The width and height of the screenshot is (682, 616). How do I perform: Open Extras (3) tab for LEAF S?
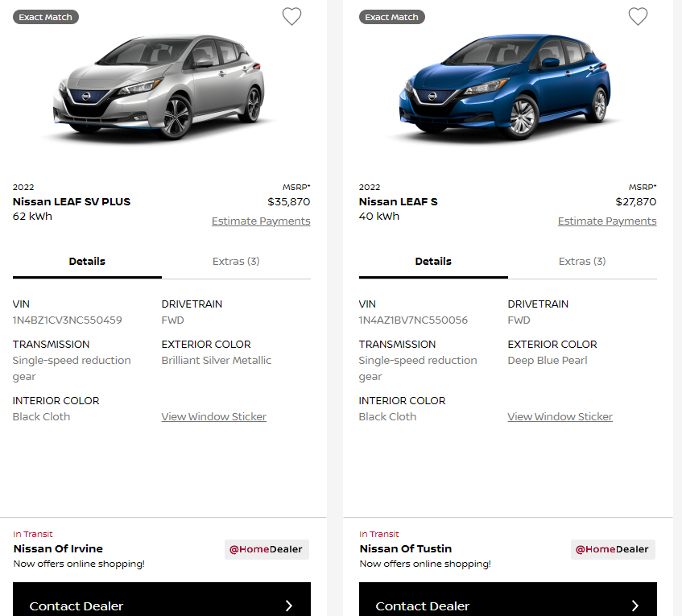click(x=582, y=262)
